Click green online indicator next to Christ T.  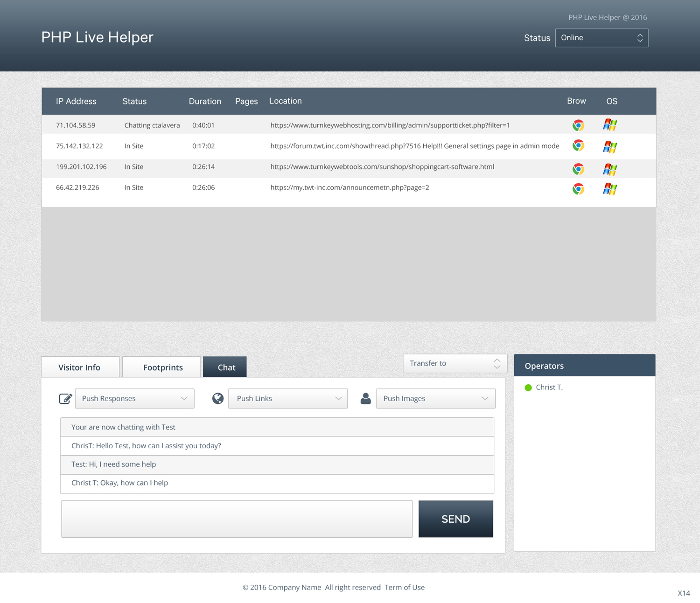[528, 388]
